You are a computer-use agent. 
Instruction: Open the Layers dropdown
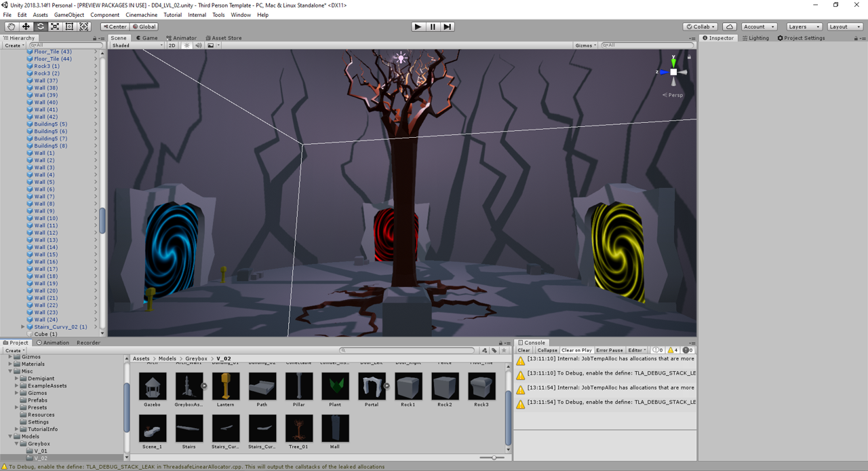point(804,26)
